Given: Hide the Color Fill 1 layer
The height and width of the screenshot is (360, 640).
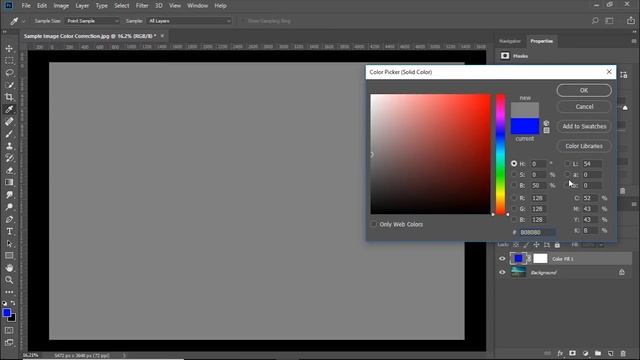Looking at the screenshot, I should [502, 258].
